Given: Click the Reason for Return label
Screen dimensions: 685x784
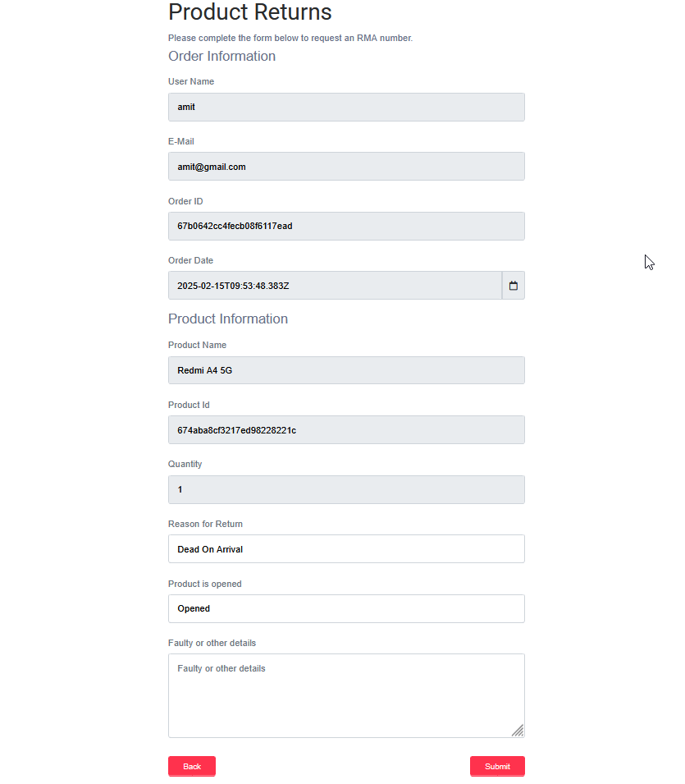Looking at the screenshot, I should (x=205, y=524).
